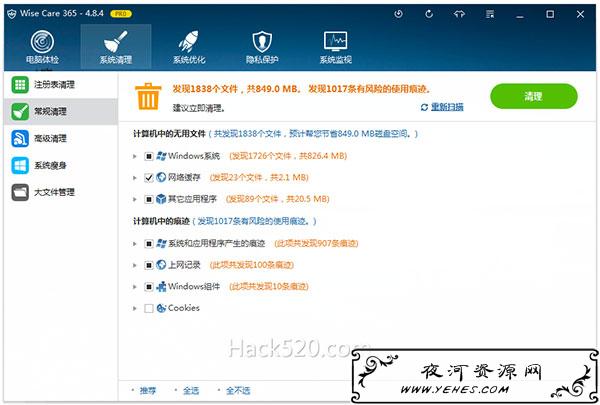Viewport: 600px width, 405px height.
Task: Switch to the 系统清理 tab
Action: [x=116, y=47]
